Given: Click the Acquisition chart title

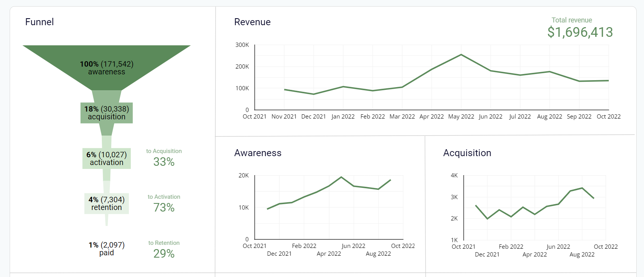Looking at the screenshot, I should point(467,153).
